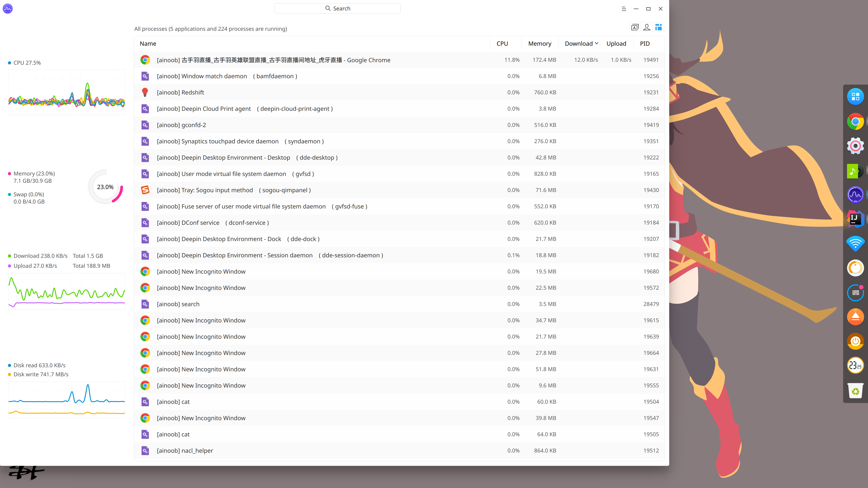
Task: Click the clock plugin in the dock
Action: (856, 365)
